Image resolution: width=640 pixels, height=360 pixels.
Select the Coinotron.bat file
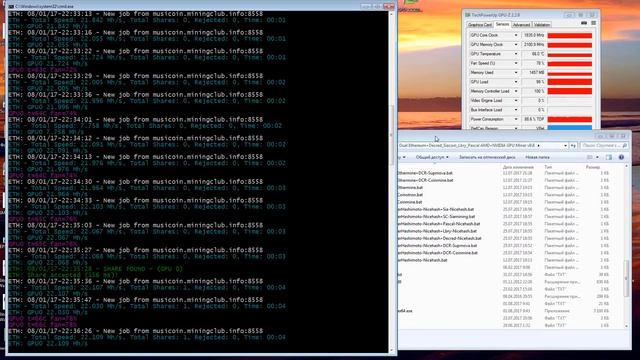pos(411,195)
